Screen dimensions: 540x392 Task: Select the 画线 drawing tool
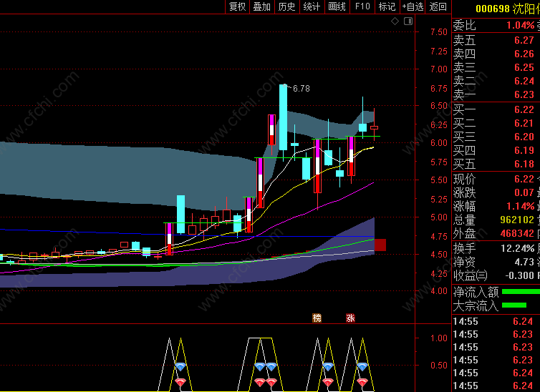coord(337,6)
